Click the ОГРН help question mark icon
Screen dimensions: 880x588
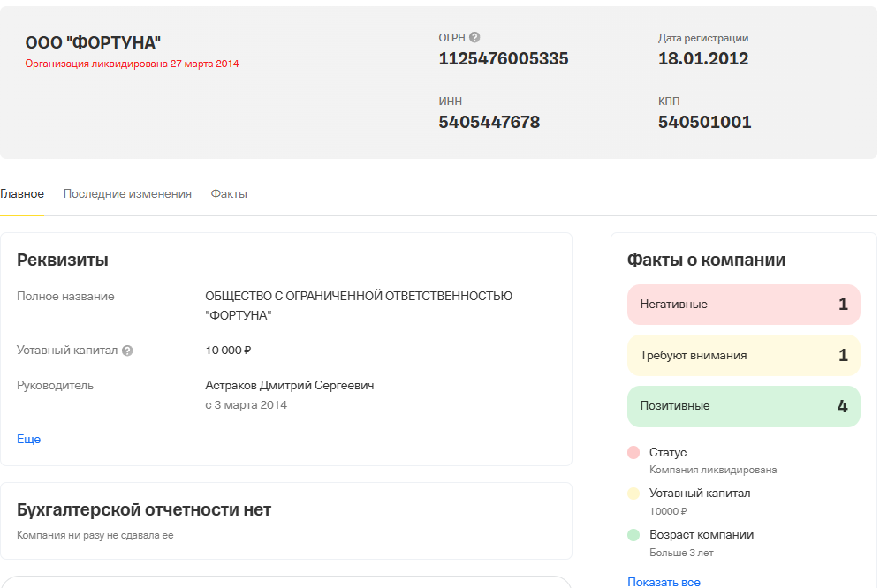tap(474, 37)
